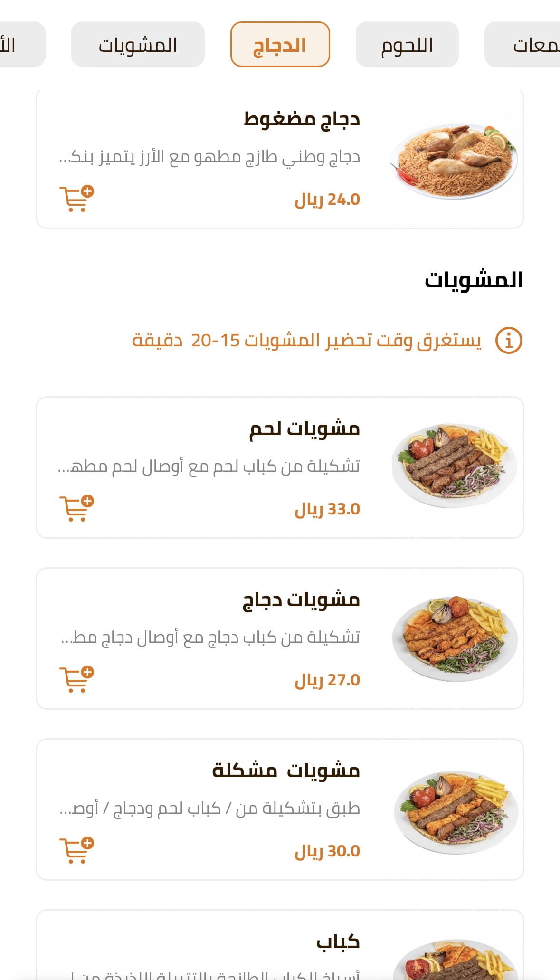Viewport: 560px width, 980px height.
Task: Tap the partially visible rightmost category tab
Action: pos(527,45)
